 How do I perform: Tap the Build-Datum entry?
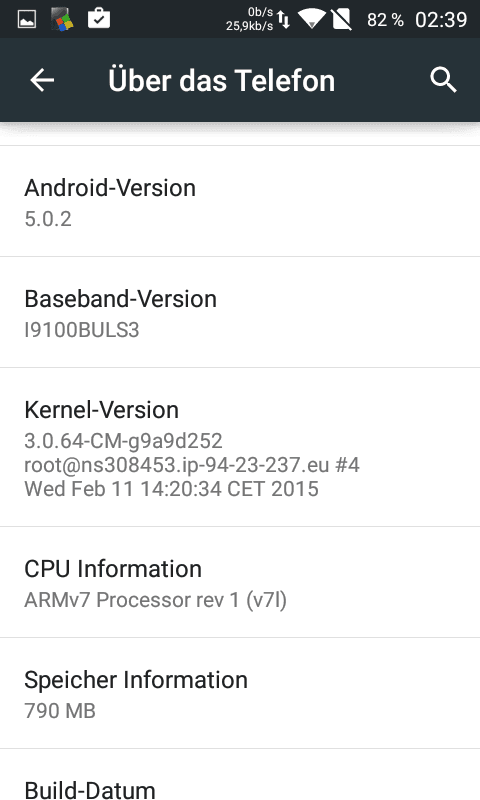[x=240, y=775]
